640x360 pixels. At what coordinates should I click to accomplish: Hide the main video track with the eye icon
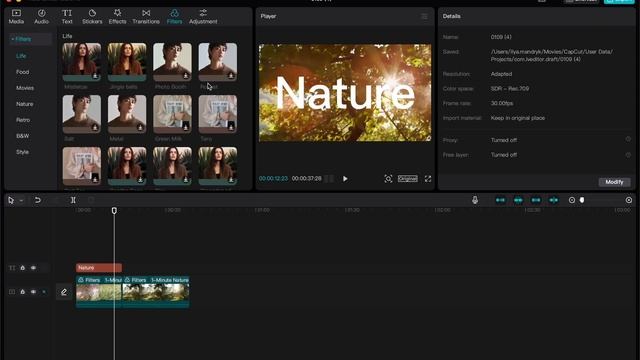pyautogui.click(x=33, y=292)
